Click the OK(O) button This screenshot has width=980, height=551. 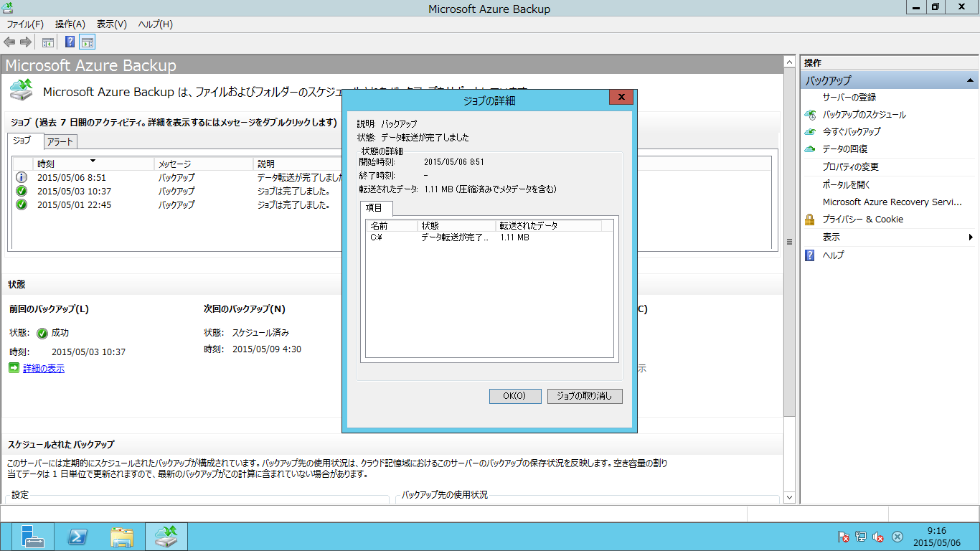(515, 396)
